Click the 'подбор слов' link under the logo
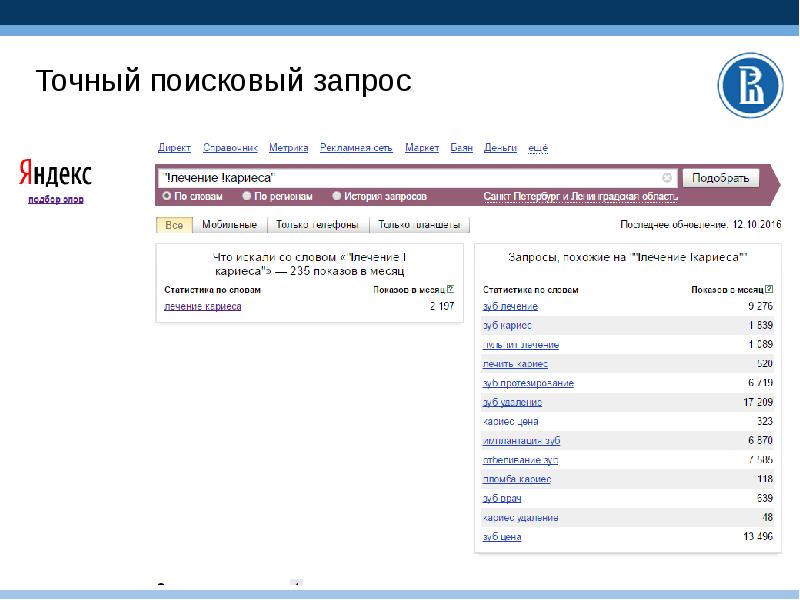The width and height of the screenshot is (800, 600). coord(55,199)
